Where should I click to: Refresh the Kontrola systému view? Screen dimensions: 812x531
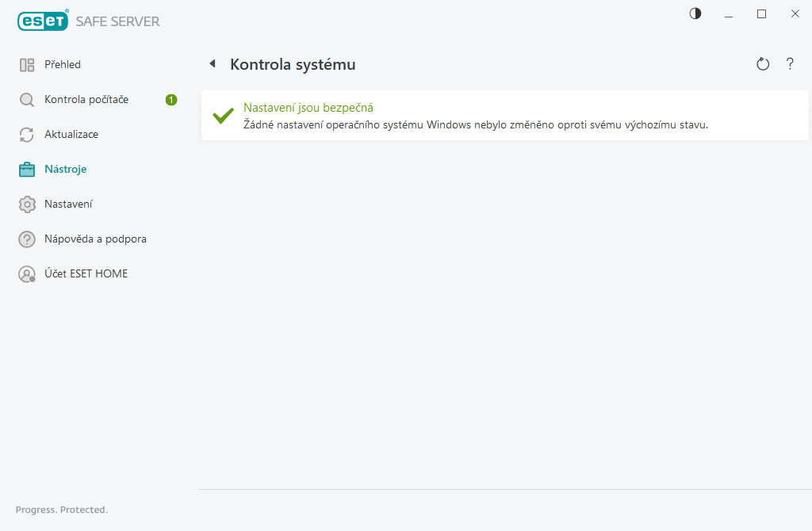click(x=763, y=63)
